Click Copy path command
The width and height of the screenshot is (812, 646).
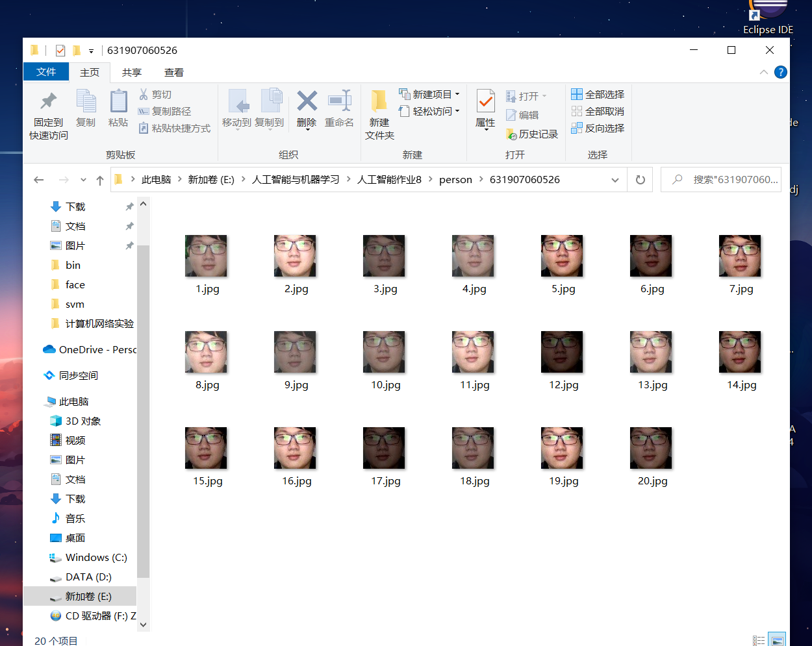pyautogui.click(x=165, y=111)
